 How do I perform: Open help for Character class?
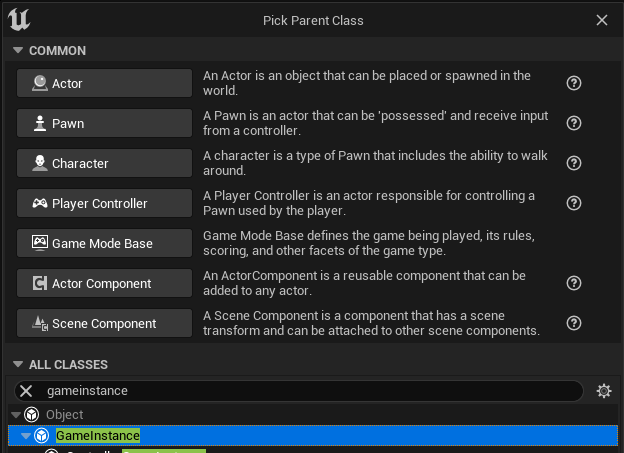[x=574, y=164]
